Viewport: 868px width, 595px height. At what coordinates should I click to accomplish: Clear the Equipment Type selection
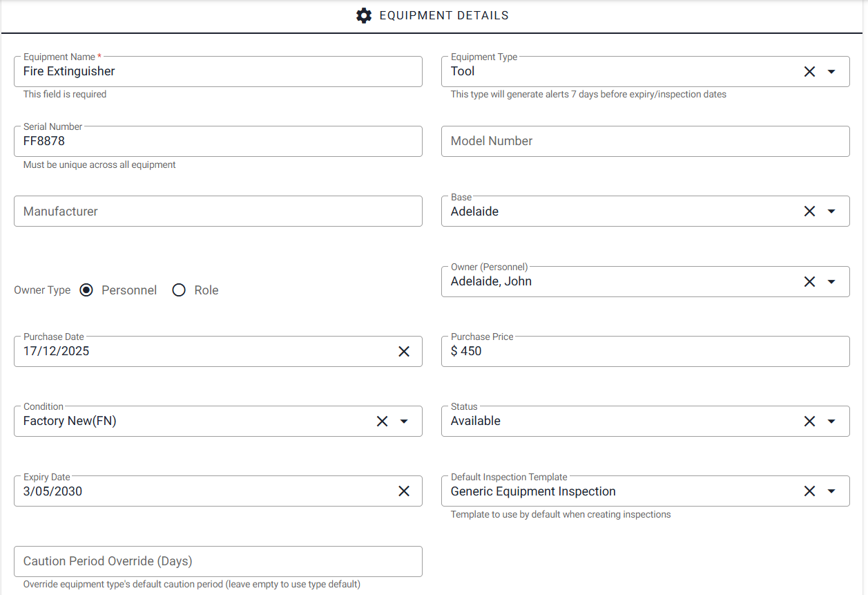[x=809, y=72]
